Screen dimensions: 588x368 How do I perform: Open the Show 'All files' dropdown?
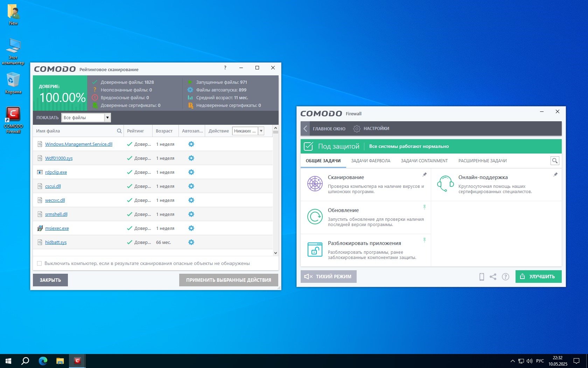click(x=107, y=118)
